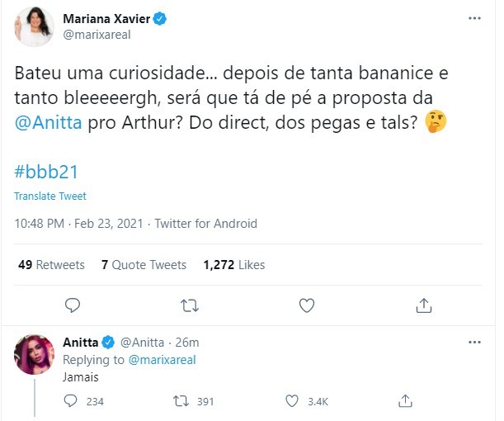Open more options menu on Anitta's reply
The width and height of the screenshot is (504, 421).
(474, 342)
